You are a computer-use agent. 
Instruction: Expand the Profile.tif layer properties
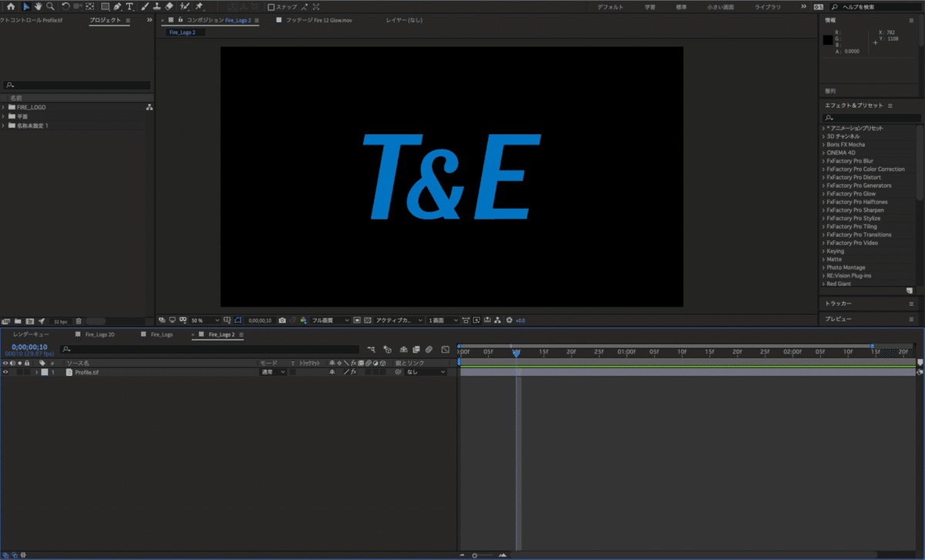[36, 371]
